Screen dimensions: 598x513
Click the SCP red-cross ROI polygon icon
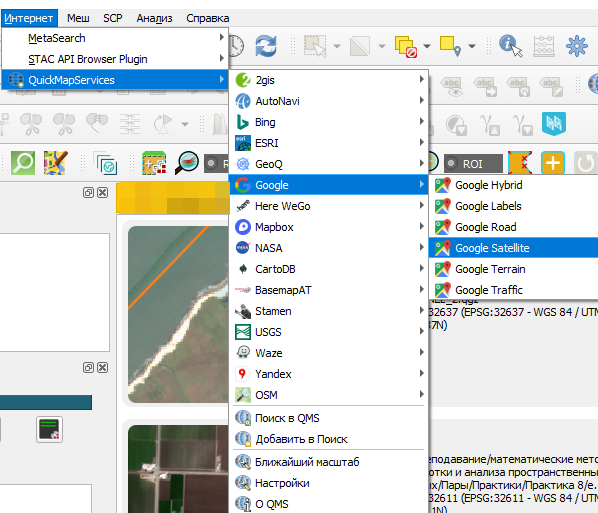(x=520, y=163)
